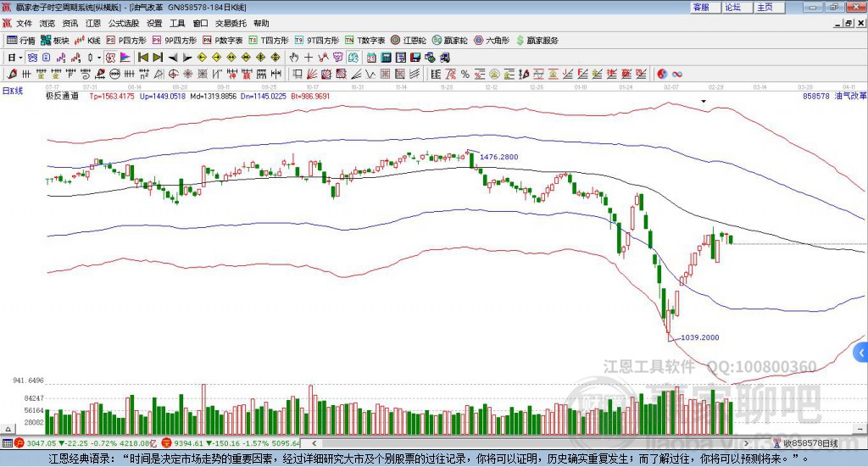
Task: Click the 论坛 forum button
Action: [737, 7]
